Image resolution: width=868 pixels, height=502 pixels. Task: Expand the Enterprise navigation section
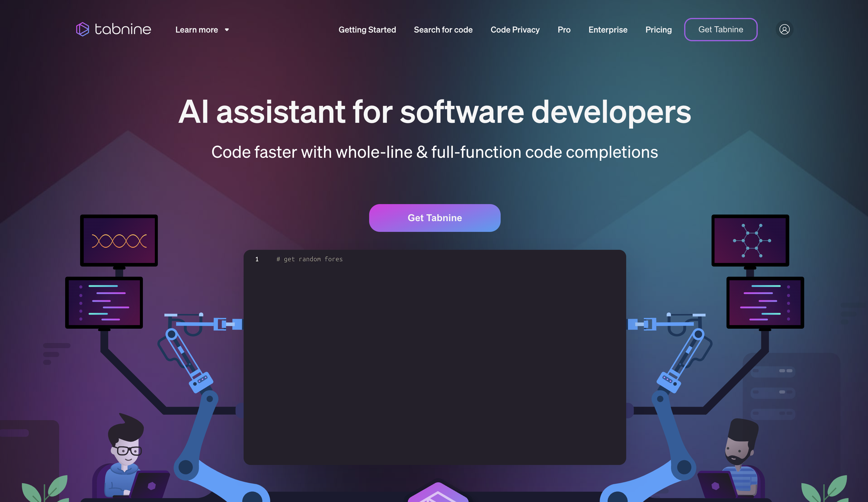[608, 29]
